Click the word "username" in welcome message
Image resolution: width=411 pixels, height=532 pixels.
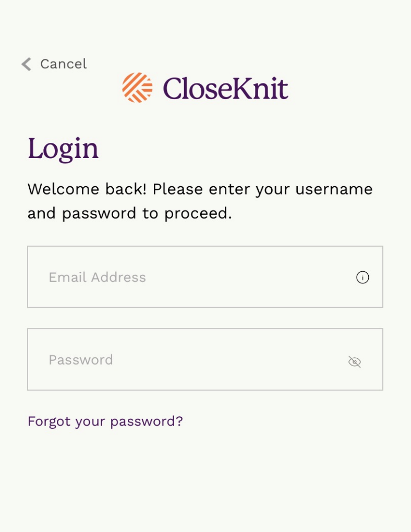click(334, 189)
